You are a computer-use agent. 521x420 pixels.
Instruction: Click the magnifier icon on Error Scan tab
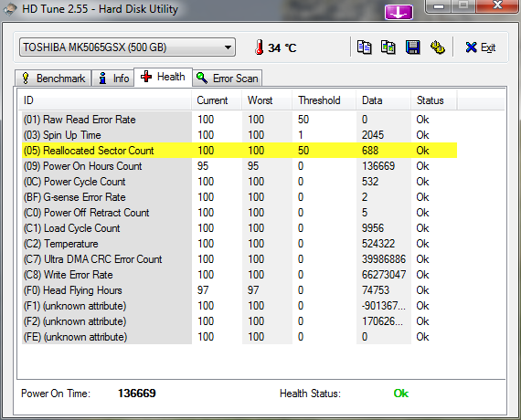click(202, 78)
